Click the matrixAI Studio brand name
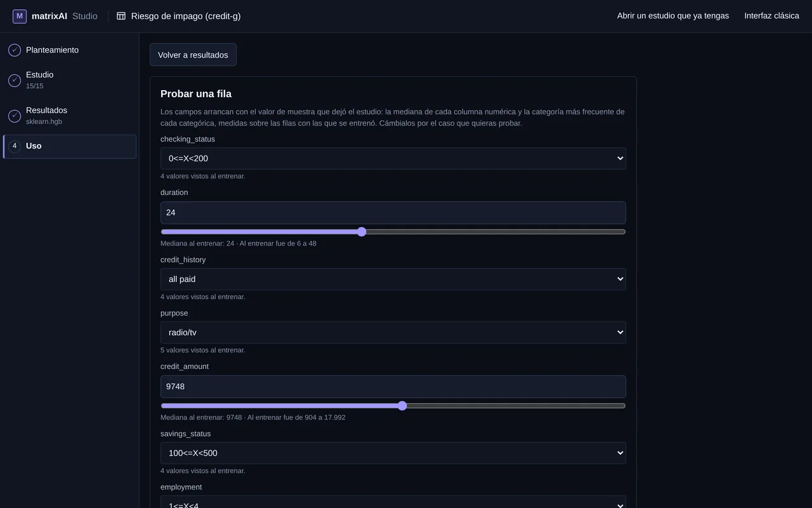The height and width of the screenshot is (508, 812). (65, 16)
